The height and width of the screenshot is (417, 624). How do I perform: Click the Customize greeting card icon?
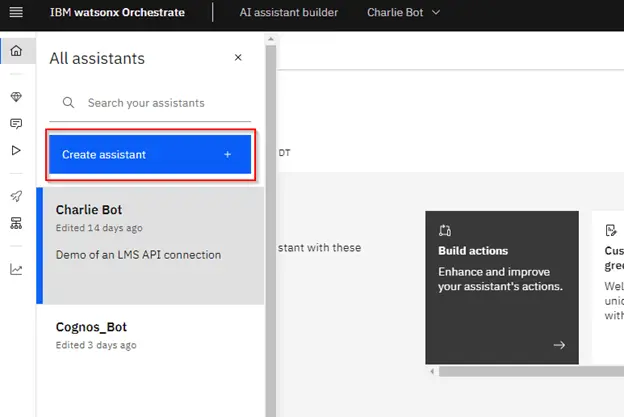(611, 230)
